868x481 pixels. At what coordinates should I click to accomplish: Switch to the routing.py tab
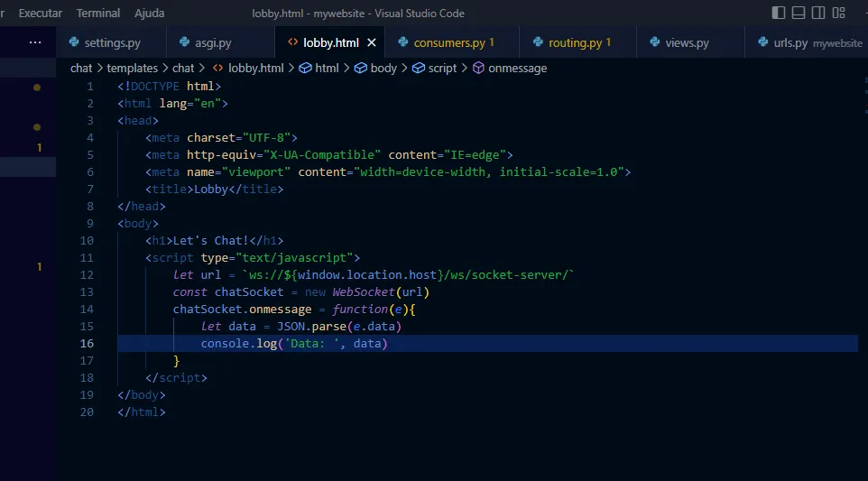575,42
